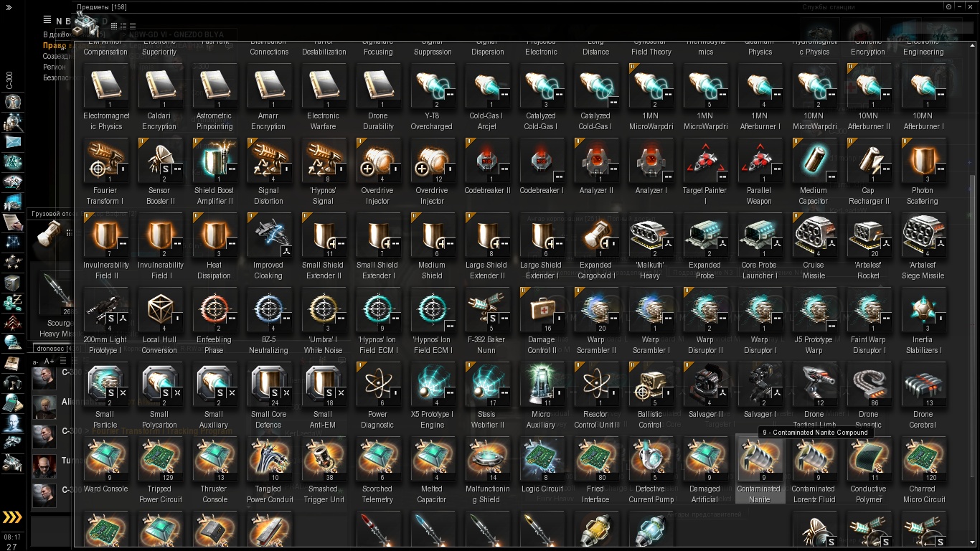
Task: Open the globe browser icon in sidebar
Action: coord(13,343)
